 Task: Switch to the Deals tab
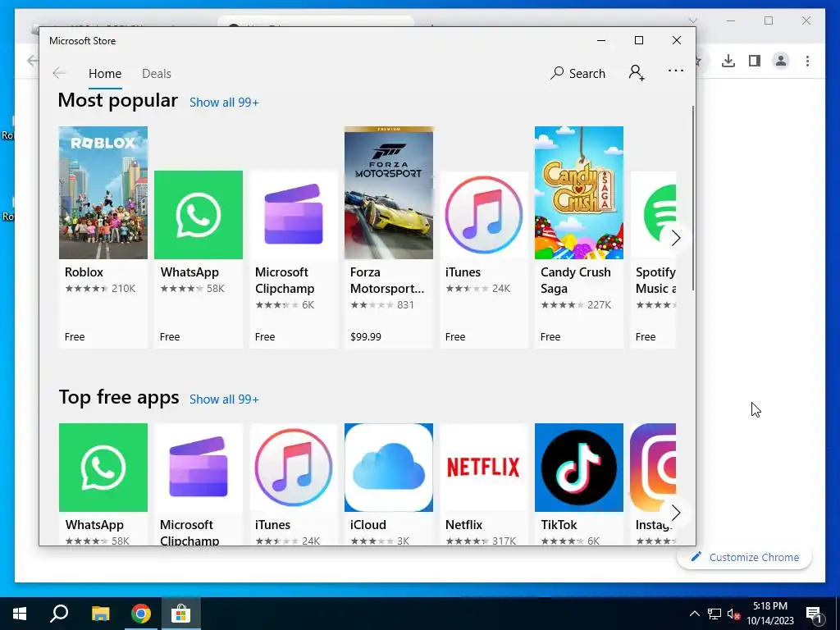tap(157, 73)
